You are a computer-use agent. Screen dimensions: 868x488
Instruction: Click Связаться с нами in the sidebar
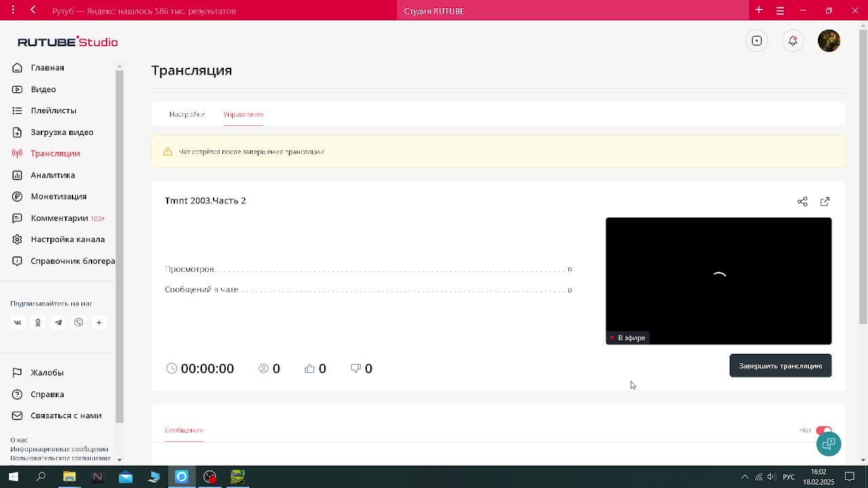[66, 415]
